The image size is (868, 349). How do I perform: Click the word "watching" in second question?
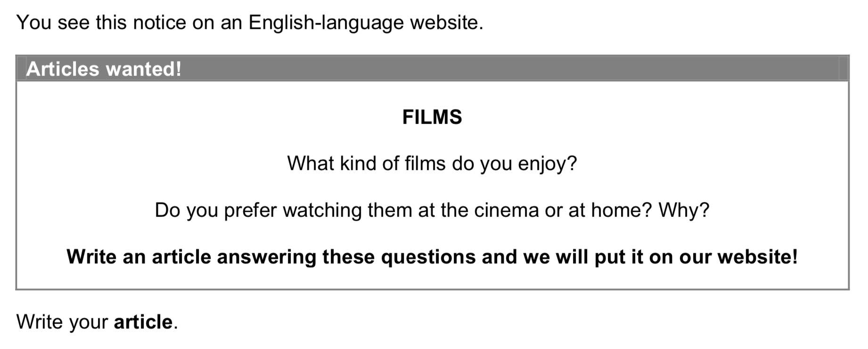click(x=322, y=210)
